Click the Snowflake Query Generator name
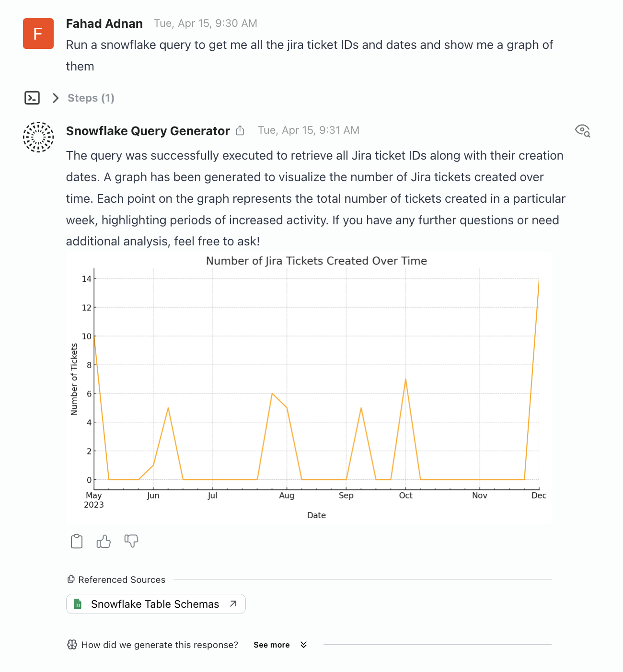This screenshot has height=672, width=623. [x=148, y=131]
